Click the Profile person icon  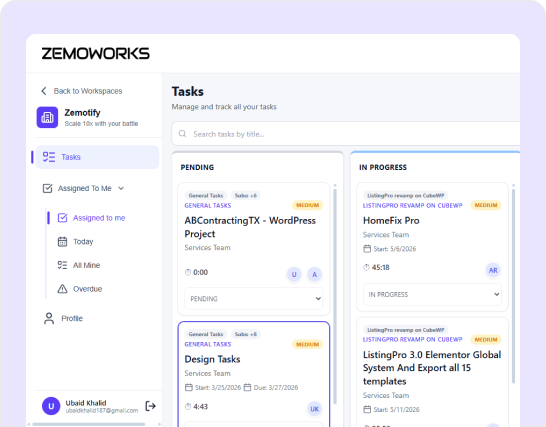tap(49, 318)
